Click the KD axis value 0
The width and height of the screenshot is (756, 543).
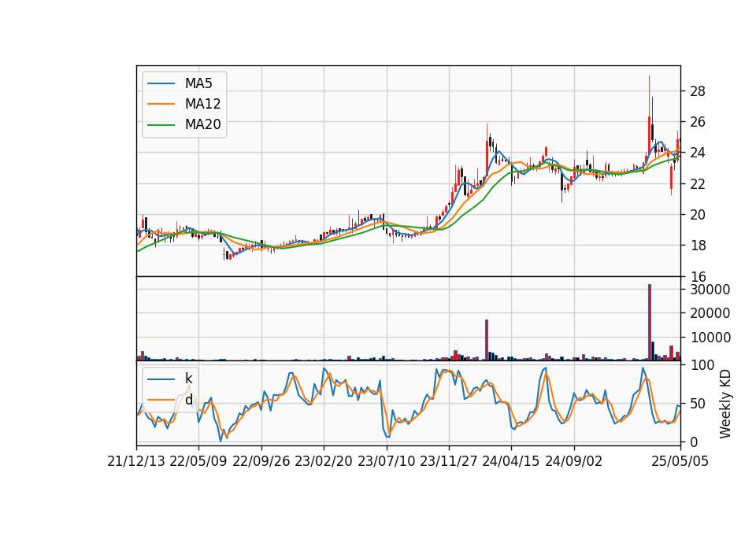(694, 441)
